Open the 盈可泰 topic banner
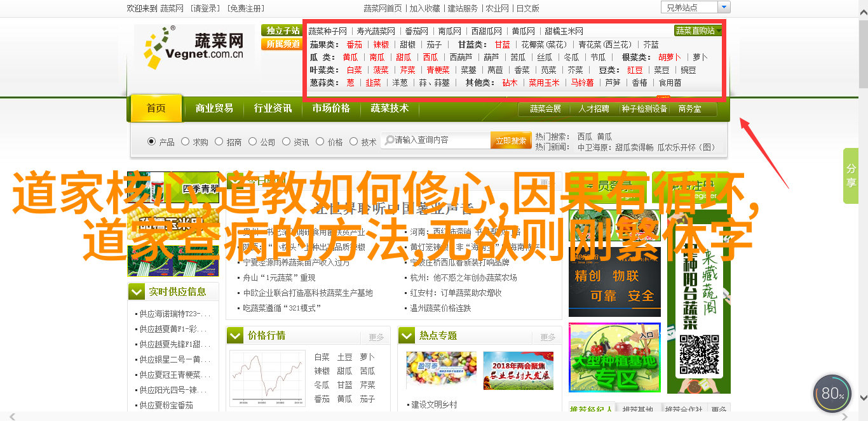868x421 pixels. (x=441, y=371)
